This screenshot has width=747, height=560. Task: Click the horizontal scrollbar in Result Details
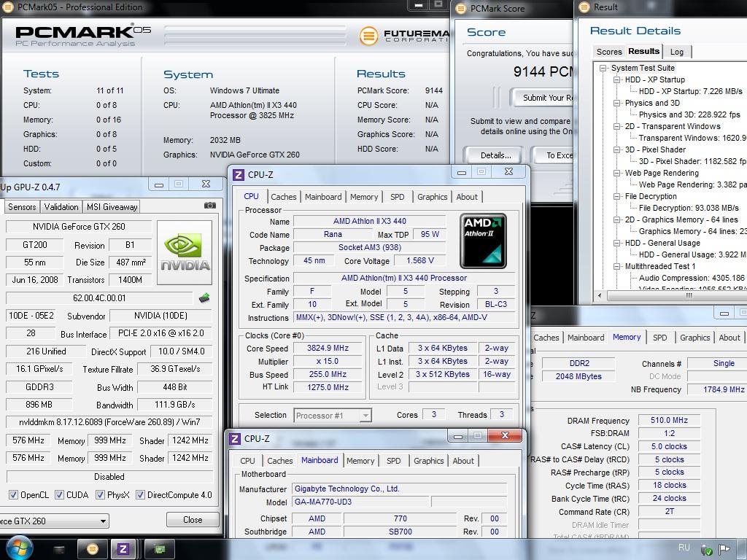[x=676, y=296]
